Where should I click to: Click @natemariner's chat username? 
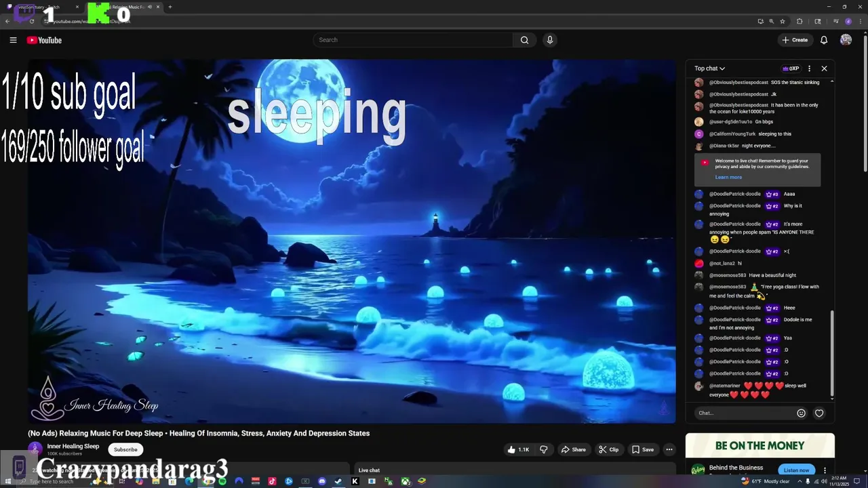tap(725, 386)
